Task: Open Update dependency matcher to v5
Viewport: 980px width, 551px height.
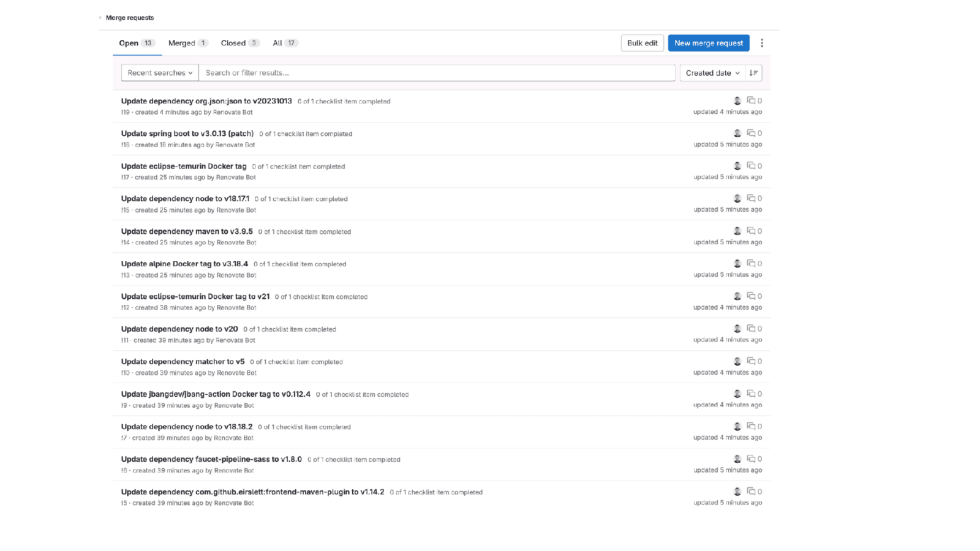Action: [183, 361]
